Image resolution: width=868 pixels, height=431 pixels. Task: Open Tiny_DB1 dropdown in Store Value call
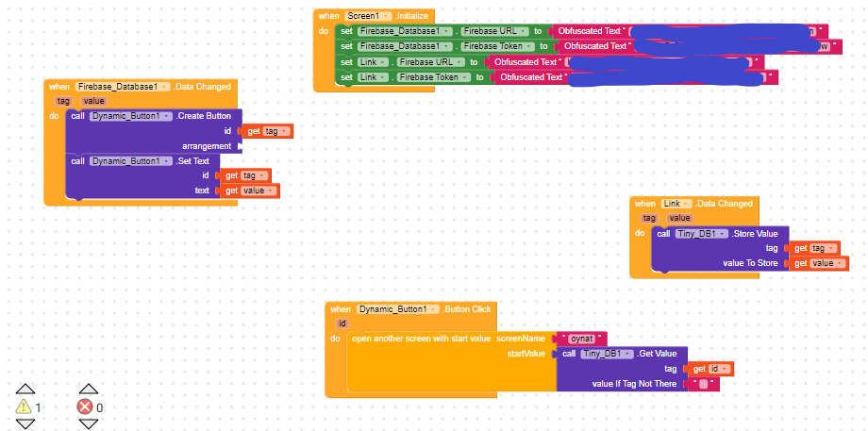click(x=701, y=234)
